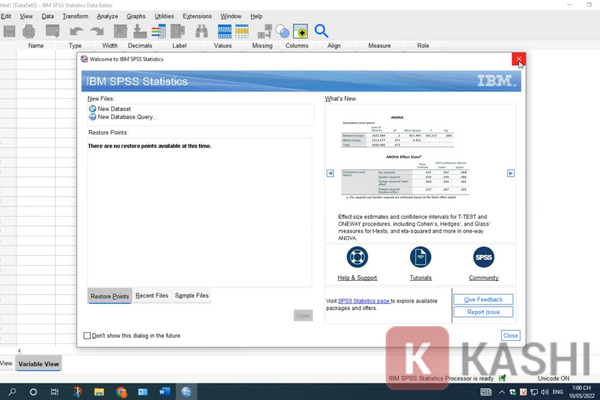Viewport: 600px width, 400px height.
Task: Click the framed yellow-dot toolbar icon
Action: 300,31
